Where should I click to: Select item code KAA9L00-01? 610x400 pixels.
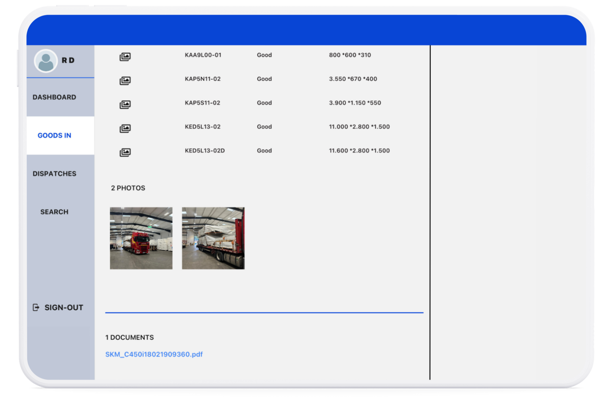(203, 55)
